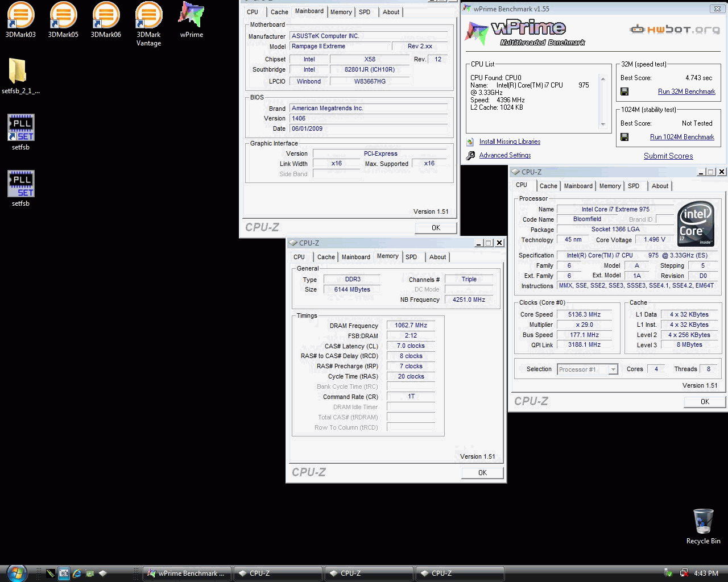
Task: Select the setfsb_2_1_... folder on desktop
Action: coord(20,76)
